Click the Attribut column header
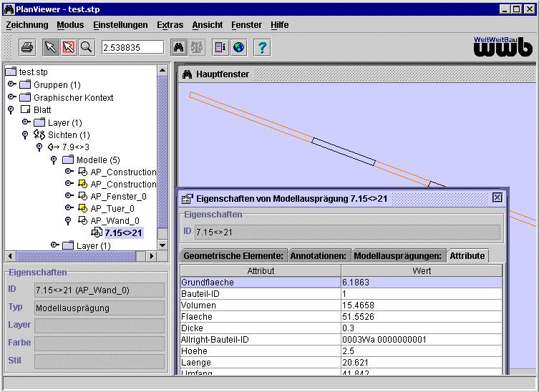Viewport: 539px width, 392px height. point(261,270)
